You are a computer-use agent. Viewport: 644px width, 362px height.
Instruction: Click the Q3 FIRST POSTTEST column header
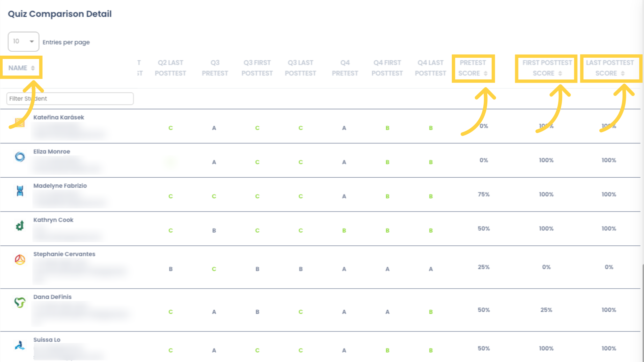[257, 68]
